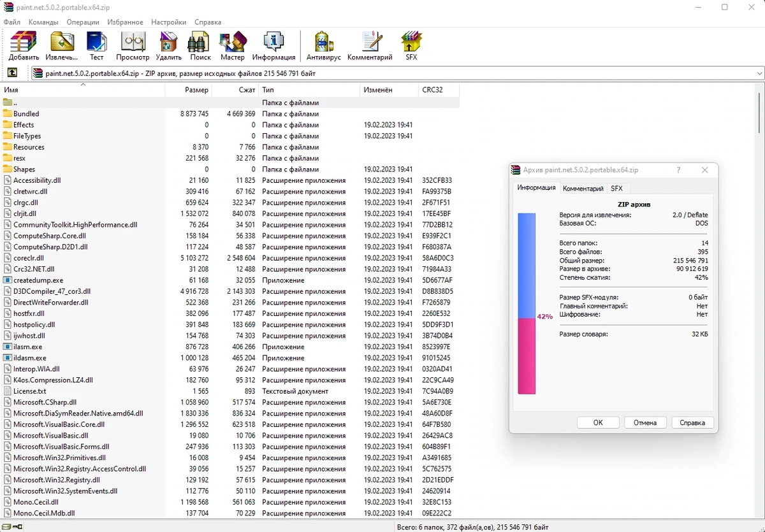Select the Crc32.NET.dll row

click(x=229, y=269)
